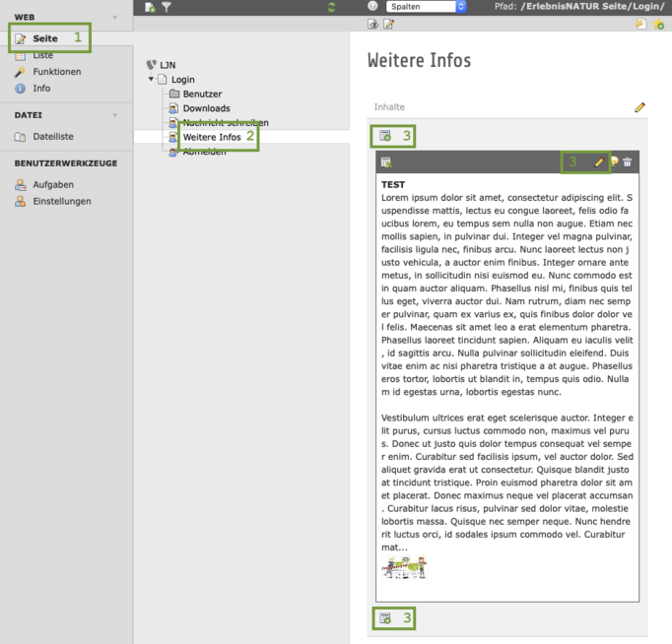Viewport: 672px width, 644px height.
Task: Click edit page properties icon in toolbar
Action: coord(389,23)
